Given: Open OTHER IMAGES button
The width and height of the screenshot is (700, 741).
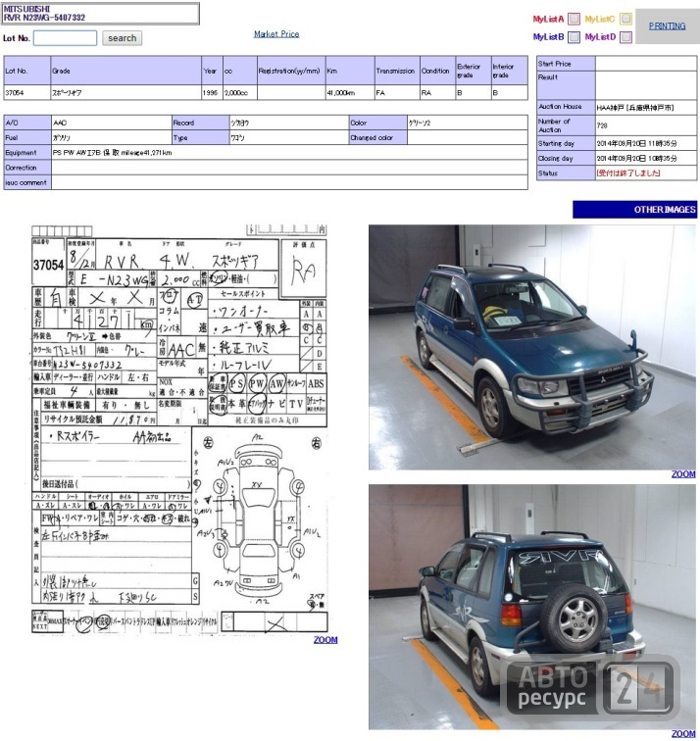Looking at the screenshot, I should point(634,210).
